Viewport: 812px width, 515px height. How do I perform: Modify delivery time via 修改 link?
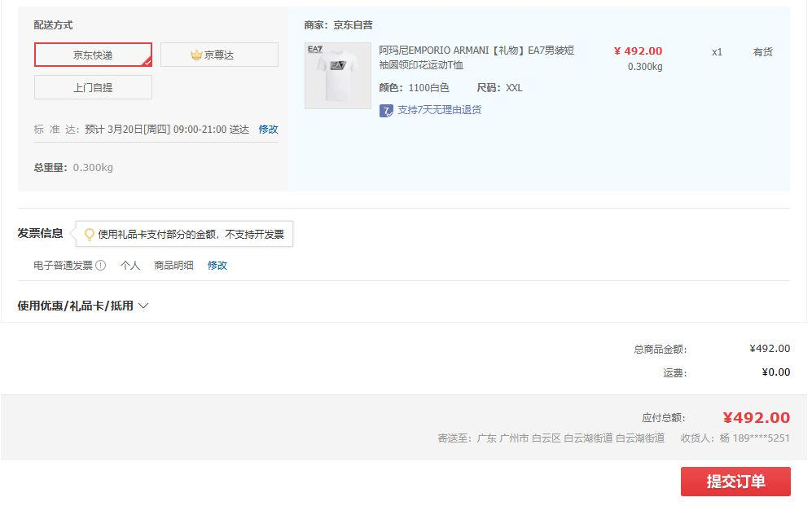coord(268,129)
